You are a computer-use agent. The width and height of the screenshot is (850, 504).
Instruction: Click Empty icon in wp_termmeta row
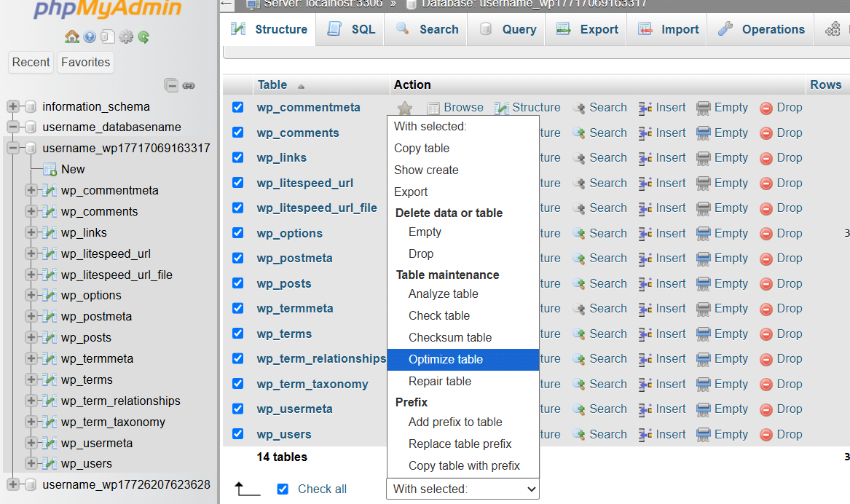click(703, 309)
